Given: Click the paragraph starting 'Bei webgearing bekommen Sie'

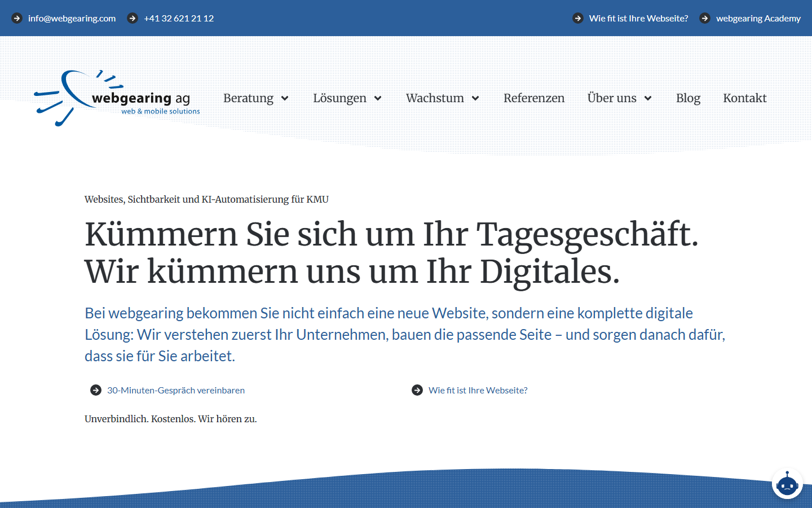Looking at the screenshot, I should pos(405,334).
